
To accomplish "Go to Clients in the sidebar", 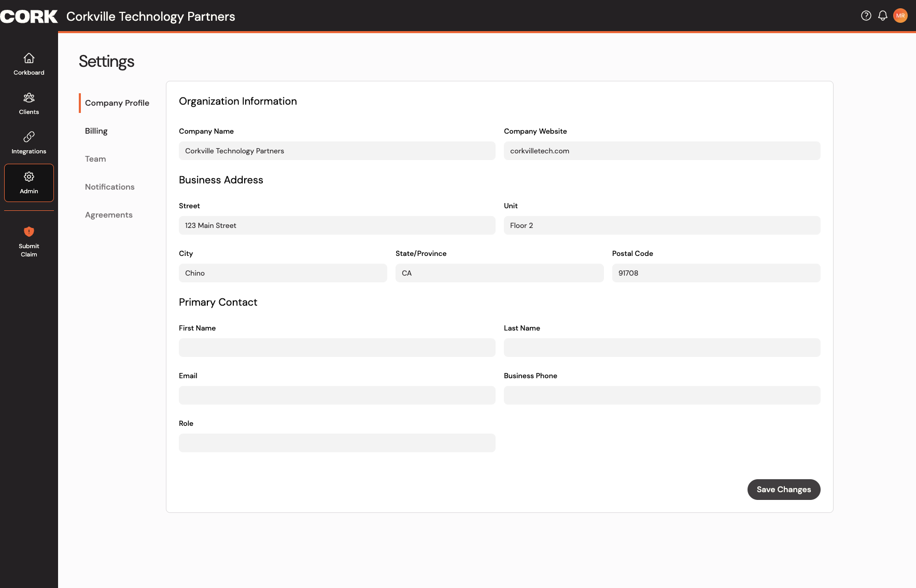I will tap(29, 104).
